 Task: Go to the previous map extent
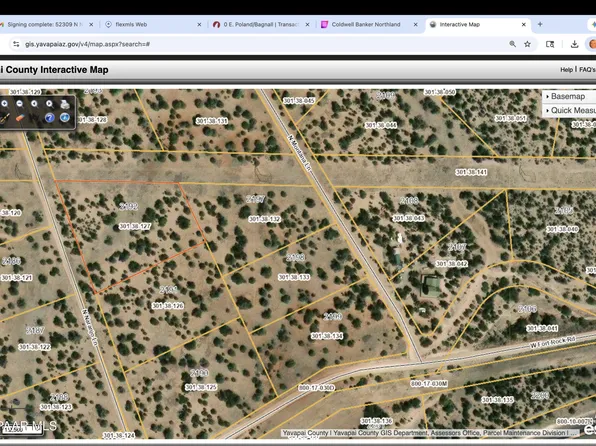tap(34, 104)
